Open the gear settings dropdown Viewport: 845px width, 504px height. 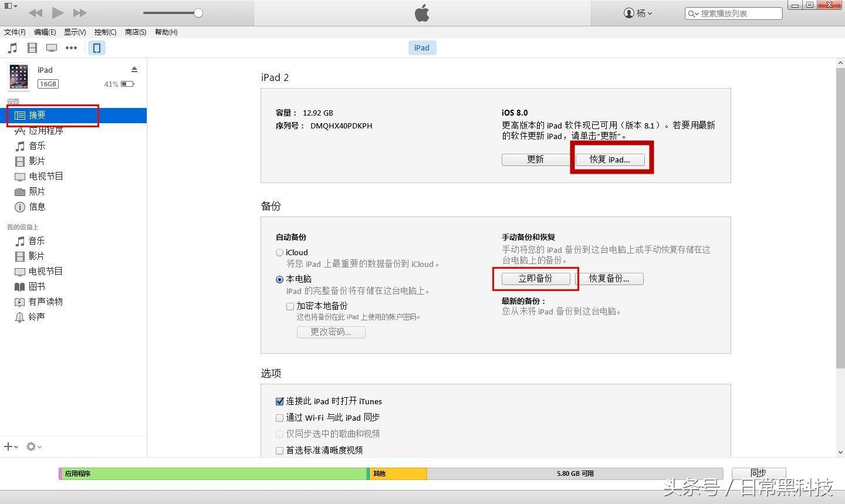(33, 447)
